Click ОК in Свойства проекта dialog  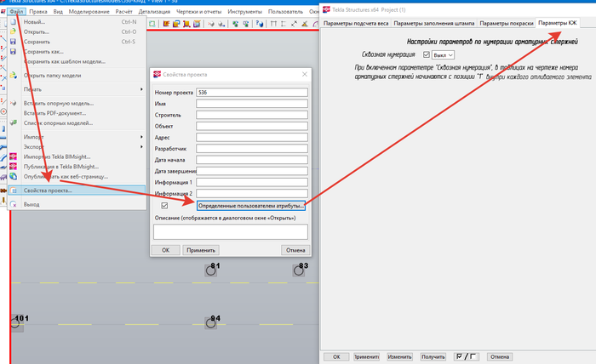click(x=166, y=250)
